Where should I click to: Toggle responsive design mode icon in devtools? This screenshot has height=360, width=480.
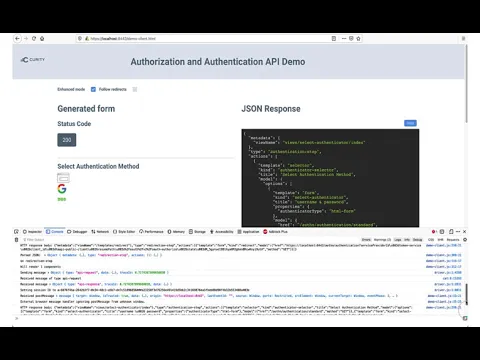[451, 232]
